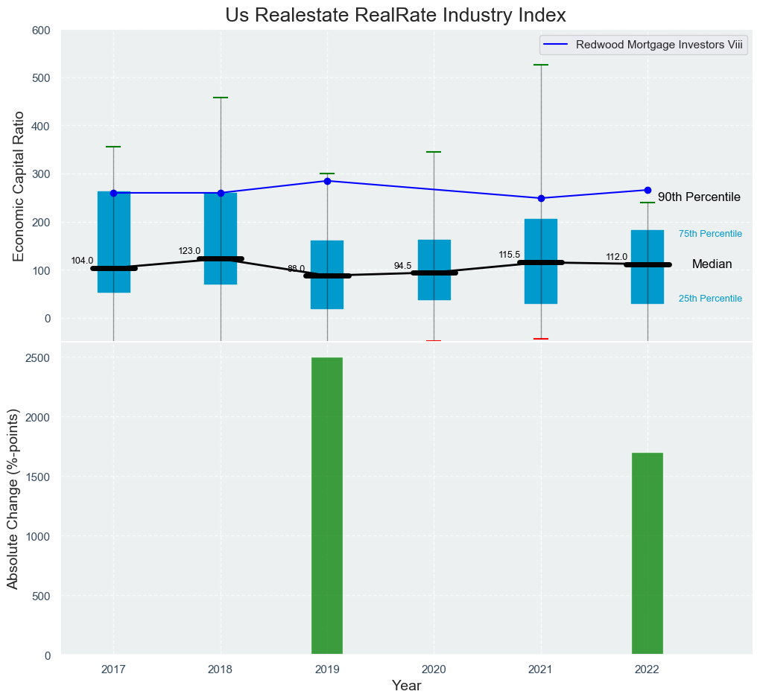Screen dimensions: 760x700
Task: Click the 2020 x-axis tick label
Action: pyautogui.click(x=434, y=670)
